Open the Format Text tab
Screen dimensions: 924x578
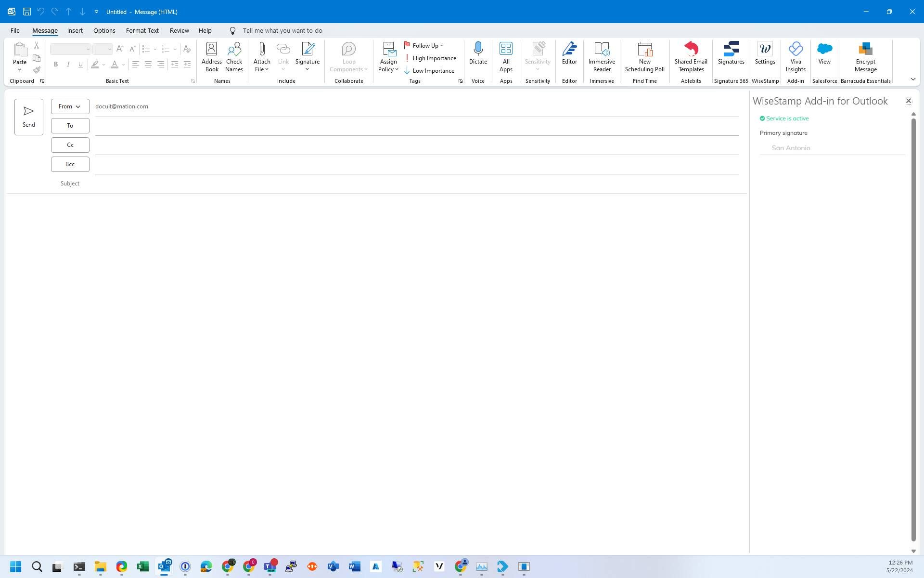142,31
